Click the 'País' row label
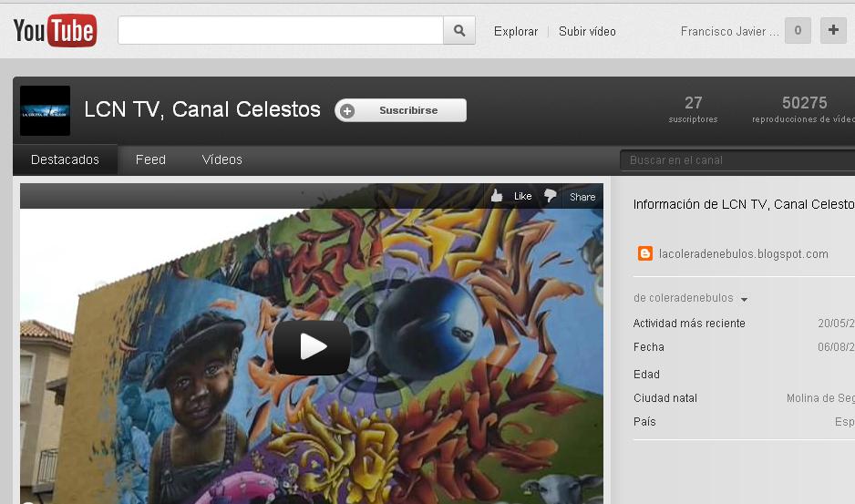 (644, 422)
